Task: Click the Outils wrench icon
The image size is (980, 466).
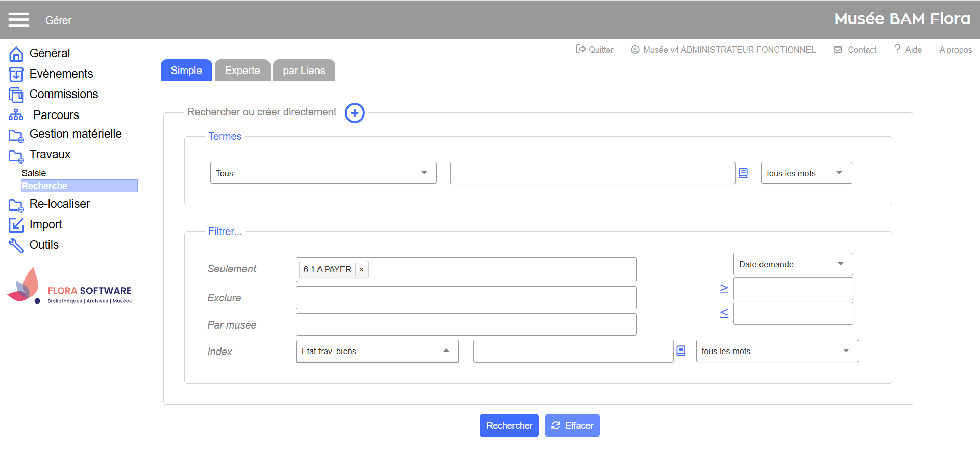Action: (16, 245)
